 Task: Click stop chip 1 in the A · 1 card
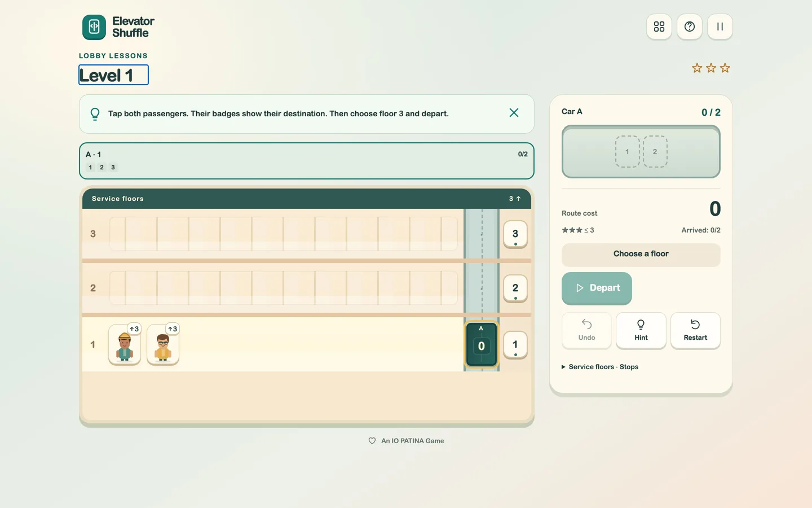90,167
